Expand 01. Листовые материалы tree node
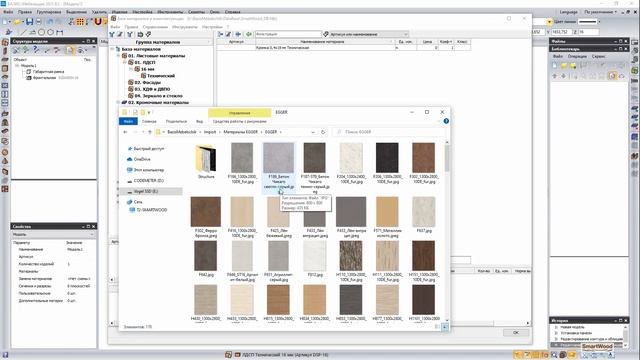Viewport: 640px width, 360px height. pos(119,56)
